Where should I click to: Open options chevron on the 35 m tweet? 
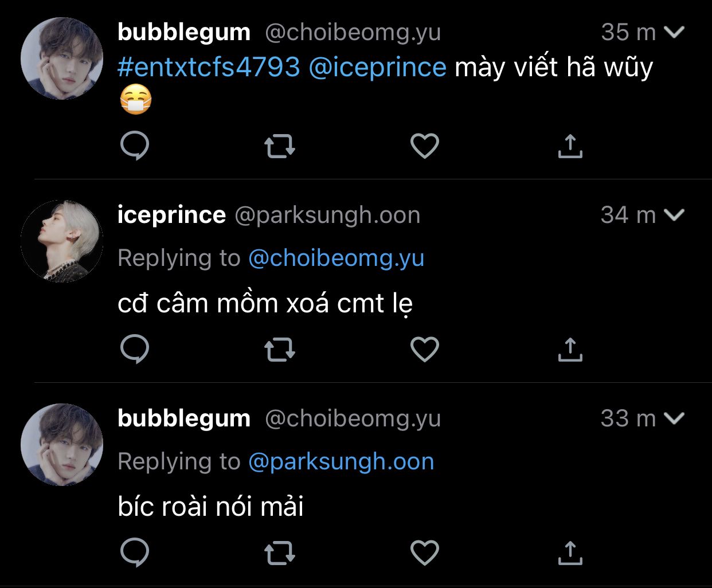point(674,32)
